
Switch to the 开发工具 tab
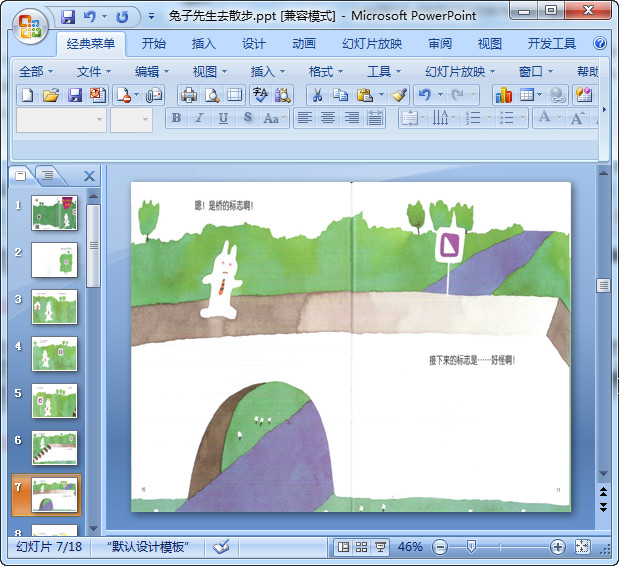551,43
